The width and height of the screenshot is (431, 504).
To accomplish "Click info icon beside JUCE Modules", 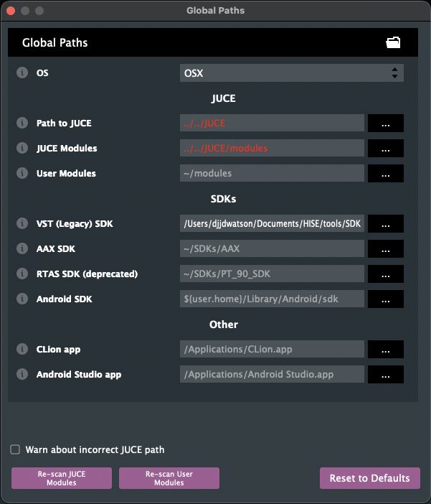I will pyautogui.click(x=22, y=148).
